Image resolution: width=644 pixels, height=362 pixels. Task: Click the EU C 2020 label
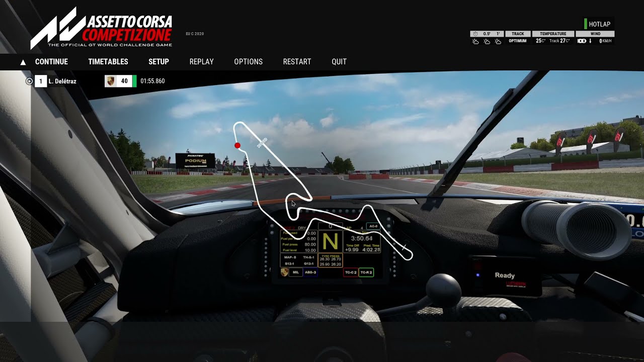(195, 34)
